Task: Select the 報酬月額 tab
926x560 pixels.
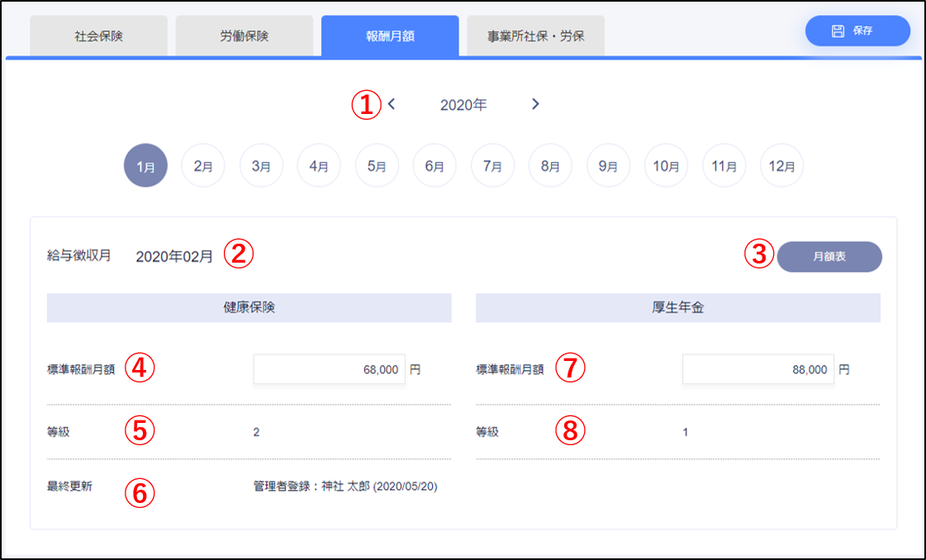Action: [390, 36]
